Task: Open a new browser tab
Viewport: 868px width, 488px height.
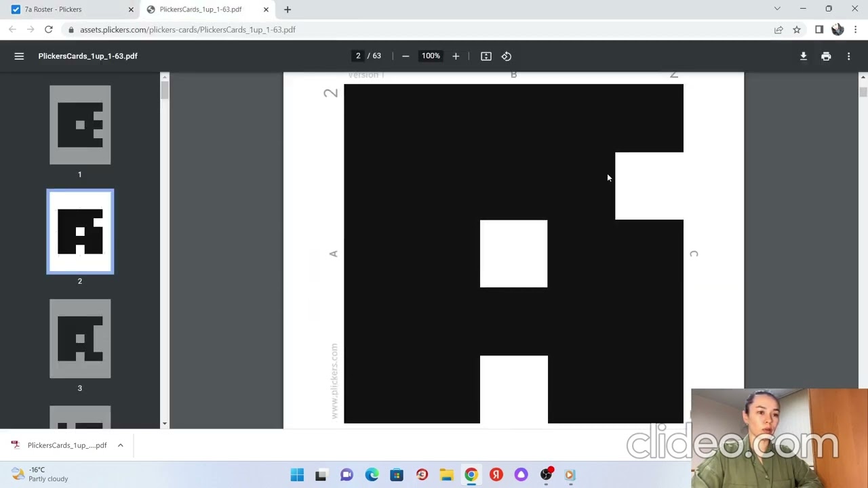Action: [288, 9]
